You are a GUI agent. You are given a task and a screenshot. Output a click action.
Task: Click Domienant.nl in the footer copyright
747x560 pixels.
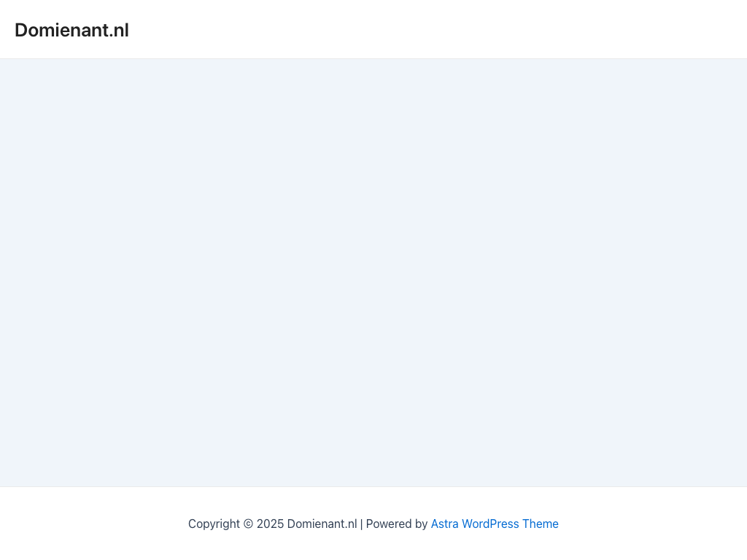click(322, 524)
